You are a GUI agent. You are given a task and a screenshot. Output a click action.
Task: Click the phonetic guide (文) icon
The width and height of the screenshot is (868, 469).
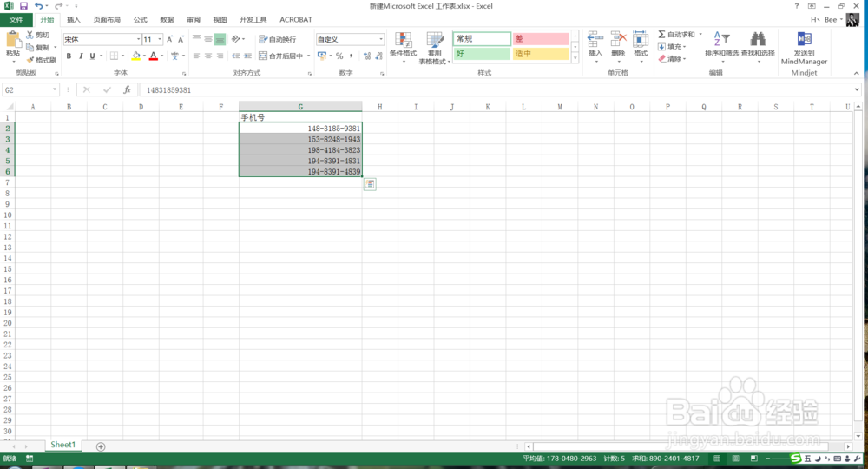coord(175,56)
